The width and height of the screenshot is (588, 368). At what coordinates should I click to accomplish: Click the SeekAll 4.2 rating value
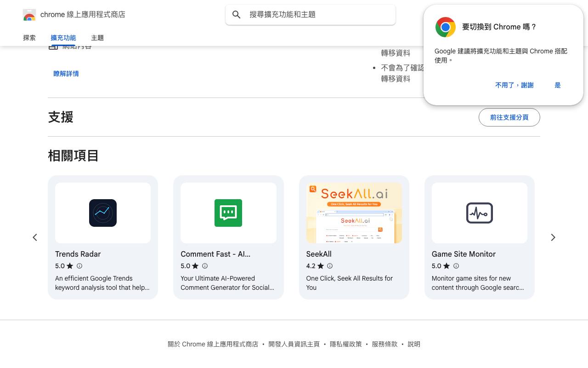(311, 266)
